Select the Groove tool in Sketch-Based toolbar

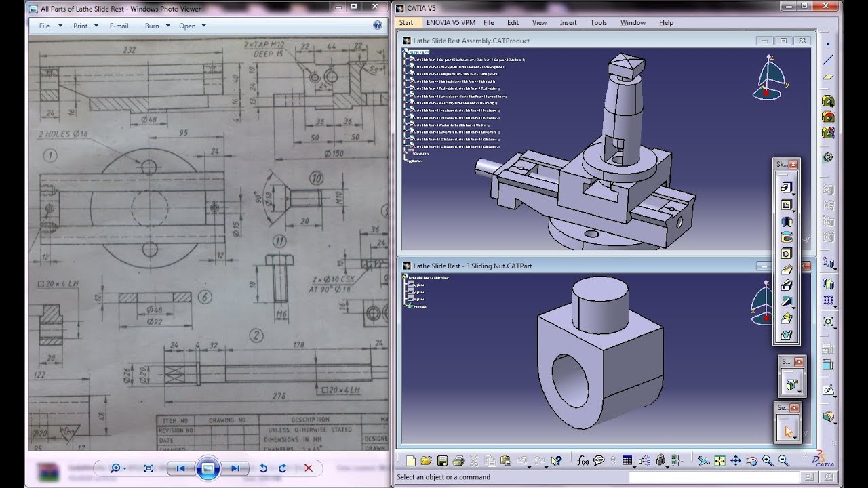[787, 237]
